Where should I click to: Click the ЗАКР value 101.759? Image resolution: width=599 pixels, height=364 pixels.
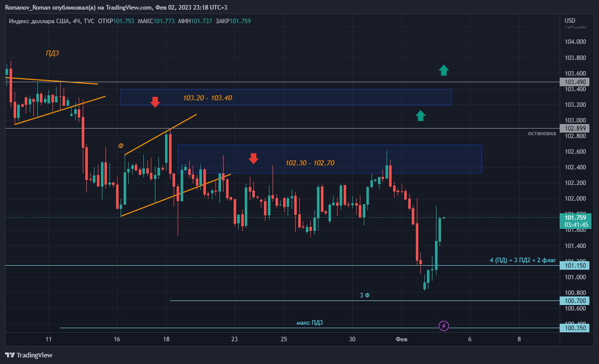pos(240,21)
